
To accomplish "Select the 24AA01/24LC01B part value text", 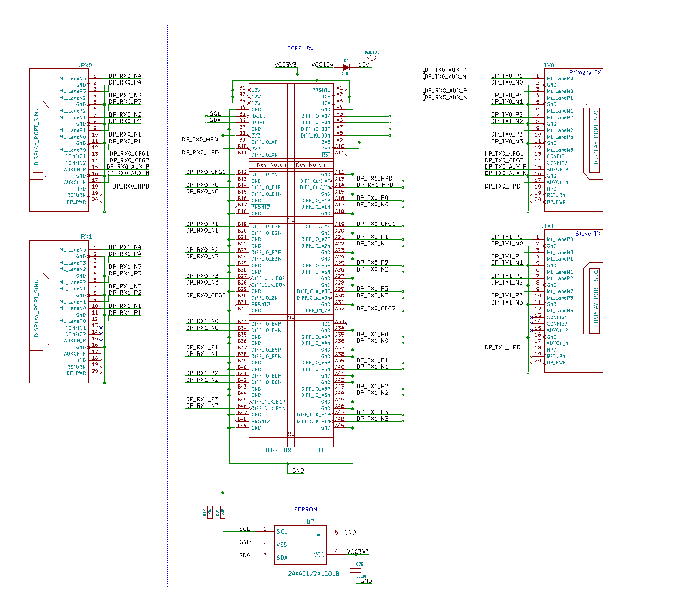I will coord(313,573).
